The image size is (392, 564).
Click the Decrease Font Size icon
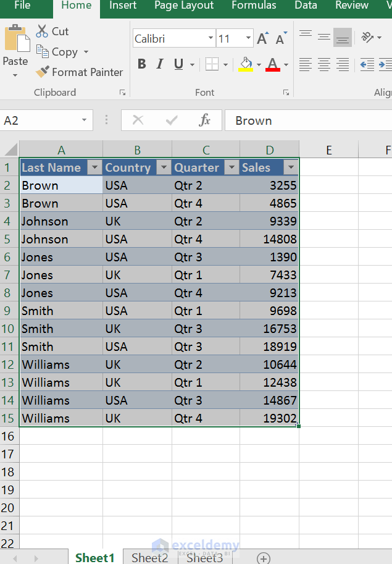coord(280,38)
